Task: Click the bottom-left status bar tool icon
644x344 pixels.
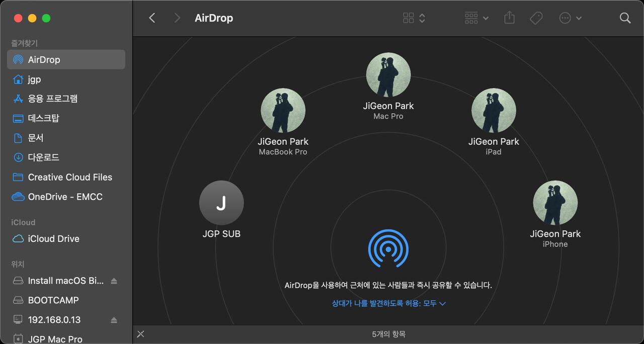Action: click(141, 334)
